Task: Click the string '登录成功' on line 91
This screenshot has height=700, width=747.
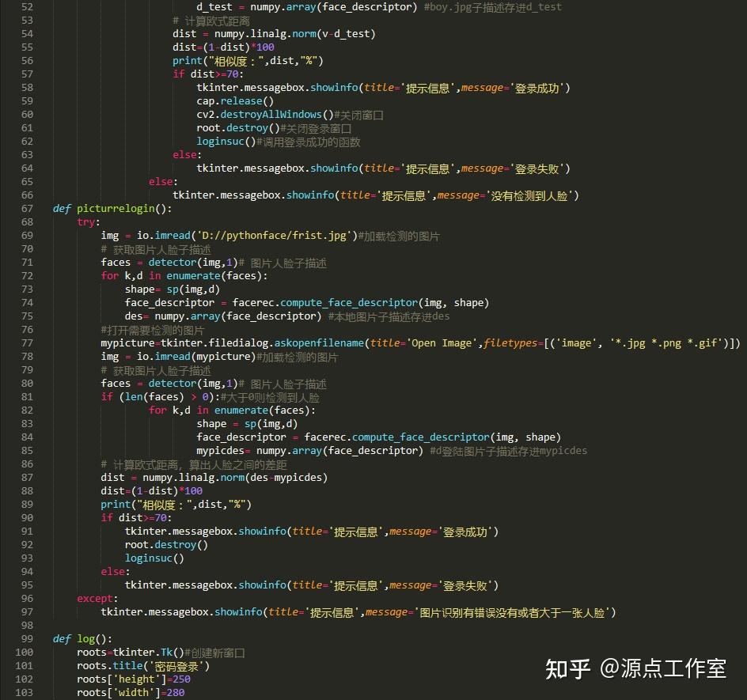Action: pos(472,532)
